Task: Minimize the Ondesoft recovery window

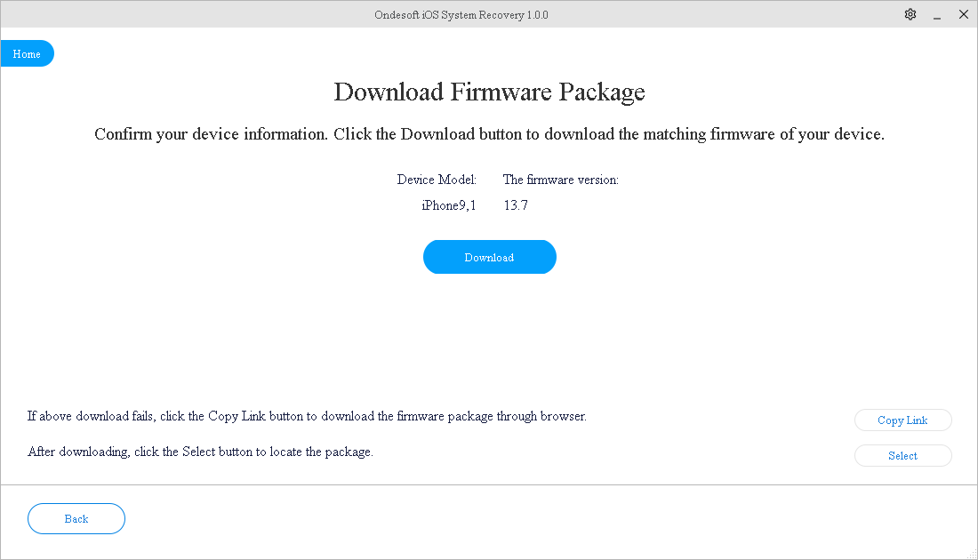Action: click(x=936, y=15)
